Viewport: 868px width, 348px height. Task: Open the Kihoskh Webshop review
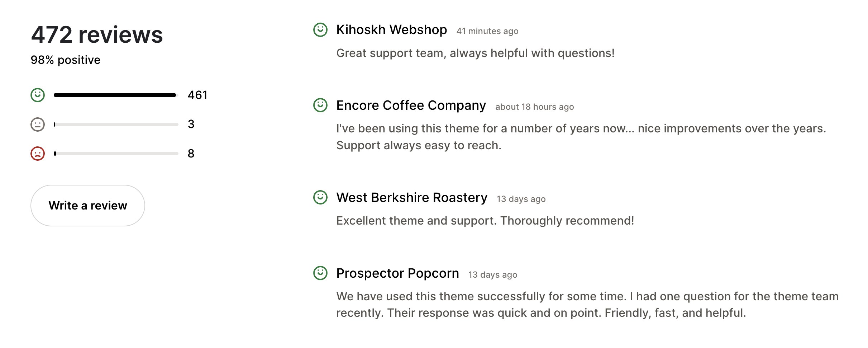391,30
